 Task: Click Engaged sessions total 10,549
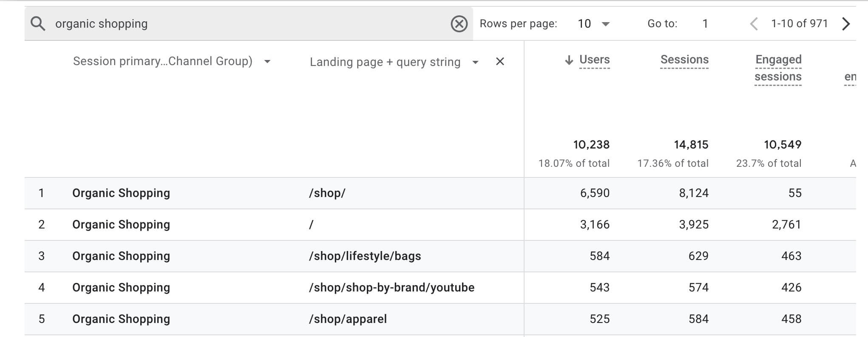783,145
